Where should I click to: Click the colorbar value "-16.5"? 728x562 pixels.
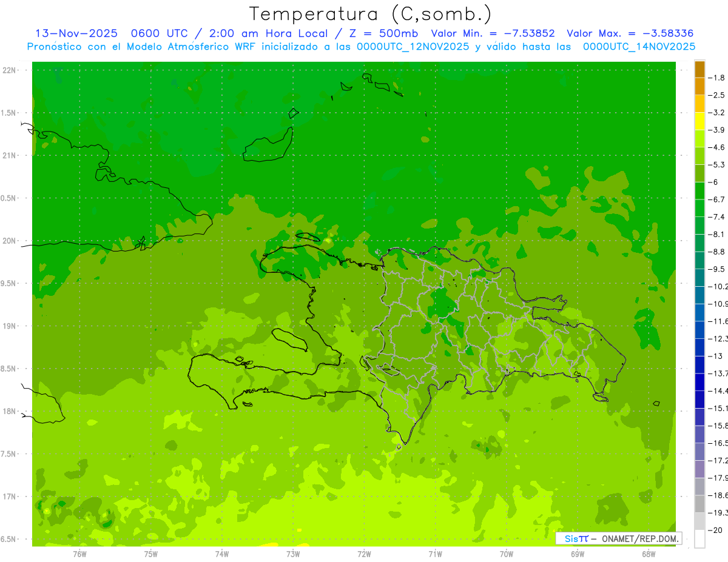tap(719, 443)
